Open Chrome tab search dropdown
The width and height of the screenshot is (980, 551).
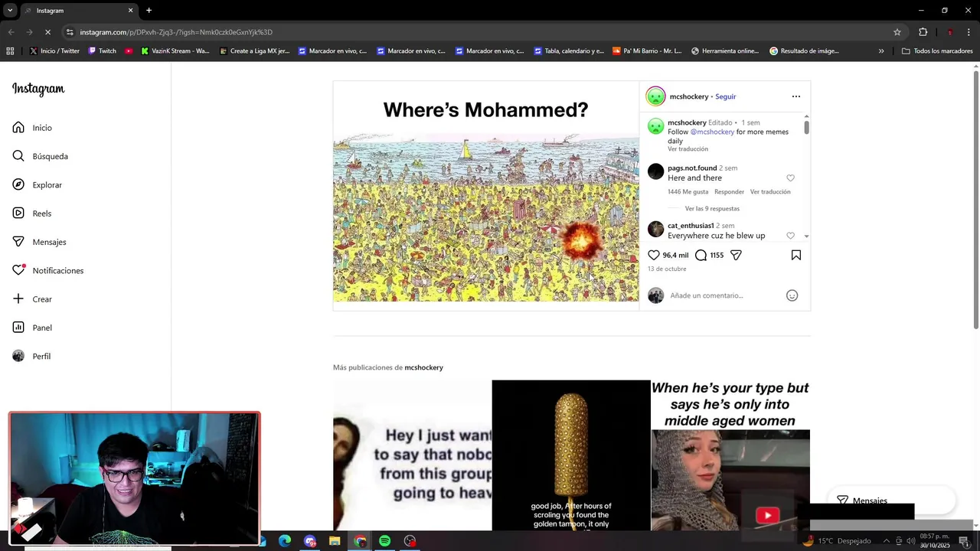coord(10,11)
